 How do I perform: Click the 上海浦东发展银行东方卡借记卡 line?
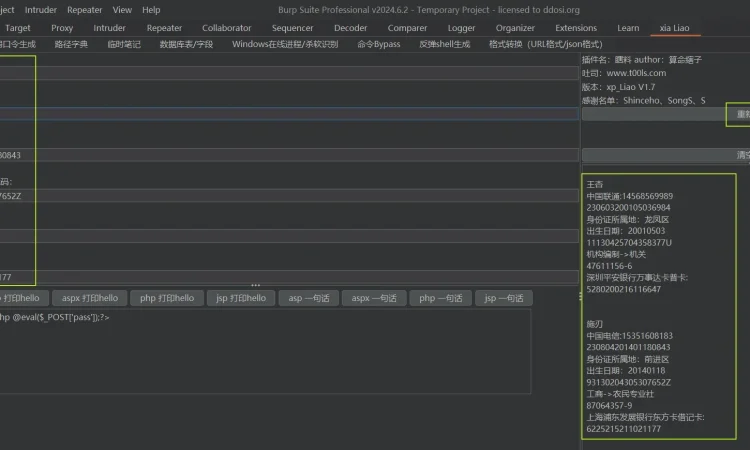(645, 417)
